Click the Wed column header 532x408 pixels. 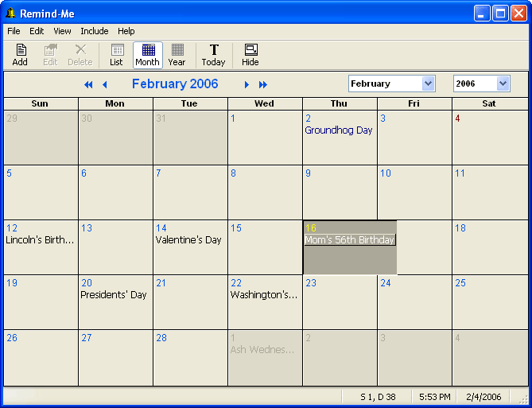[x=265, y=103]
